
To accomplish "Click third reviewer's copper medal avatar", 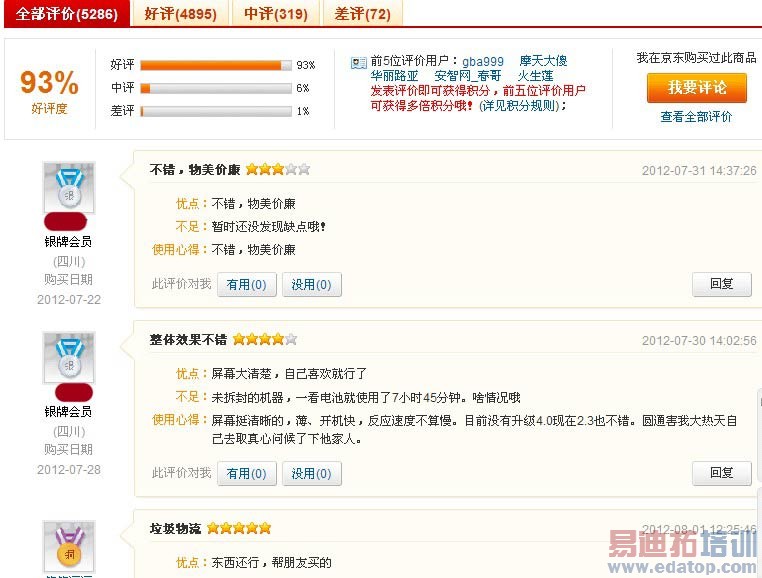I will 69,546.
